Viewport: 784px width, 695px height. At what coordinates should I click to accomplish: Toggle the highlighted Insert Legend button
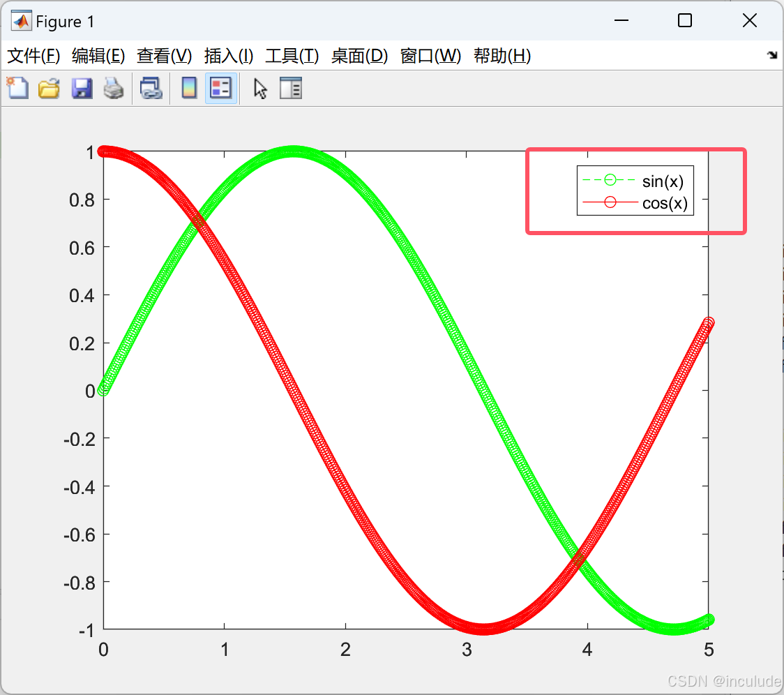click(x=220, y=88)
